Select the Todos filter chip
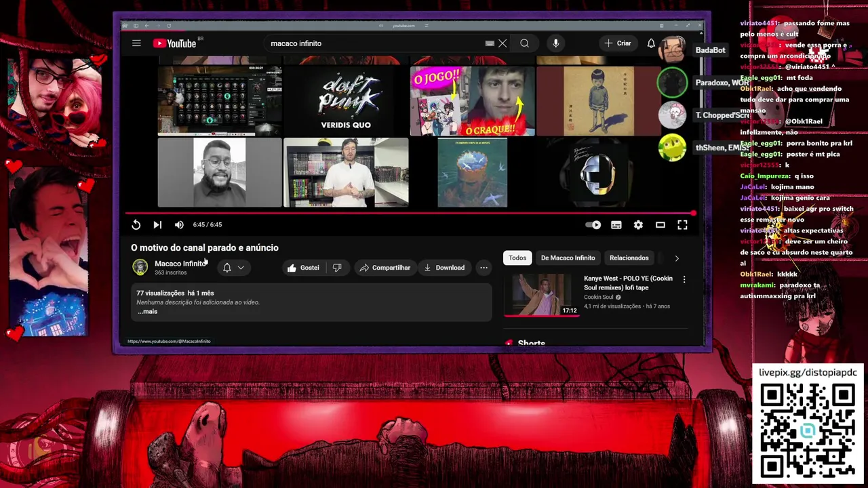This screenshot has height=488, width=868. (517, 258)
